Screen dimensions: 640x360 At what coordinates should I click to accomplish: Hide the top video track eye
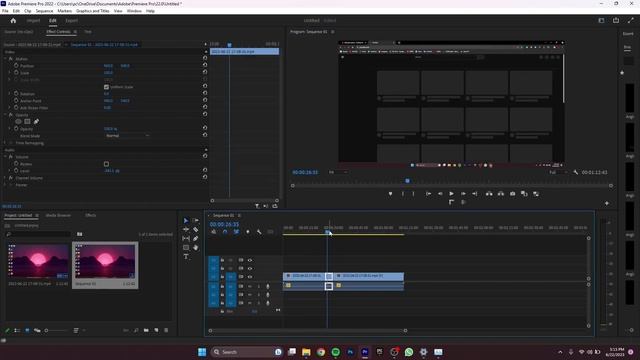250,260
